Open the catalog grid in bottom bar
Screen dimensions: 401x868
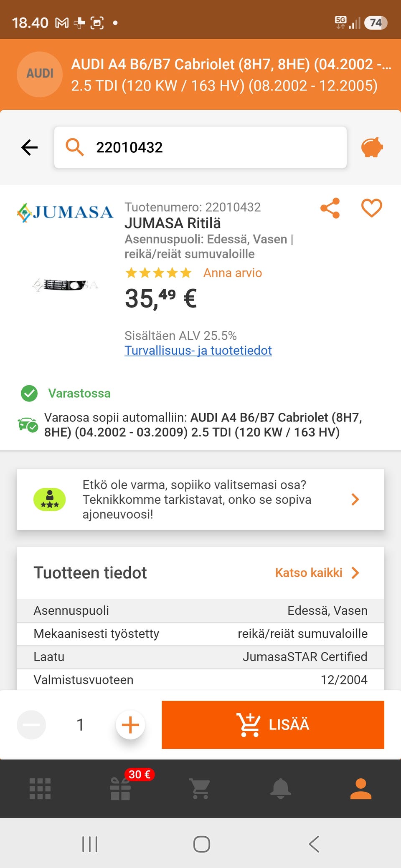[x=40, y=789]
